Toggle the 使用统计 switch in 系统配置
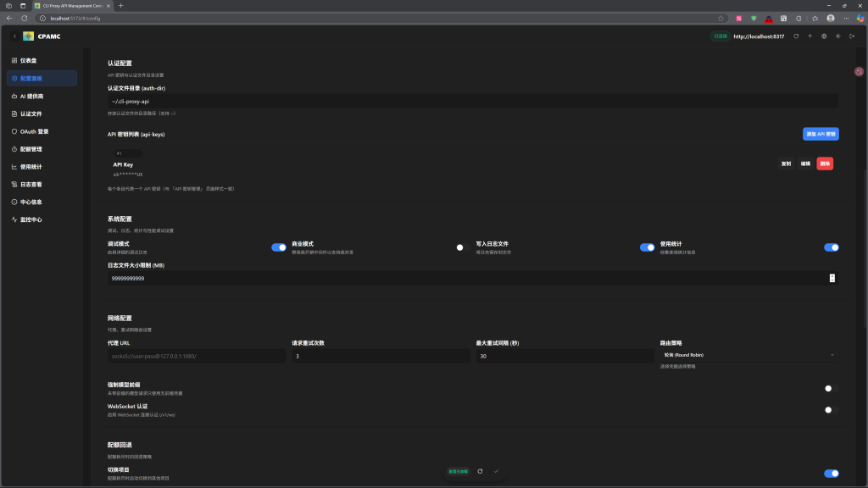Image resolution: width=868 pixels, height=488 pixels. (x=831, y=247)
